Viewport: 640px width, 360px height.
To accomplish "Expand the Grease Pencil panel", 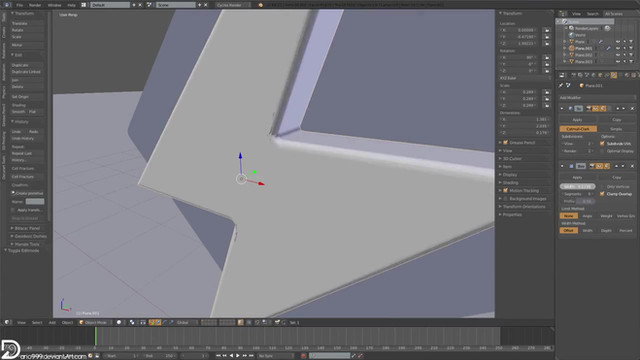I will click(522, 142).
